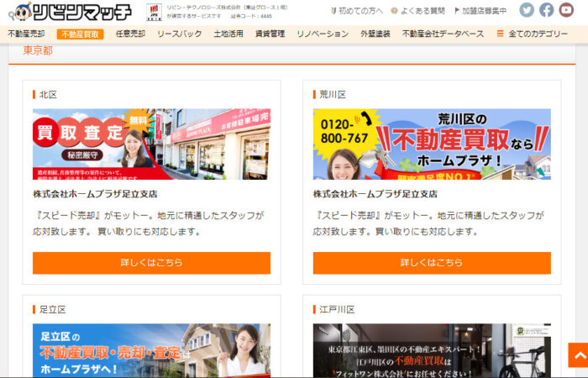Open the 江戸川区 フィットワン banner image

click(432, 350)
